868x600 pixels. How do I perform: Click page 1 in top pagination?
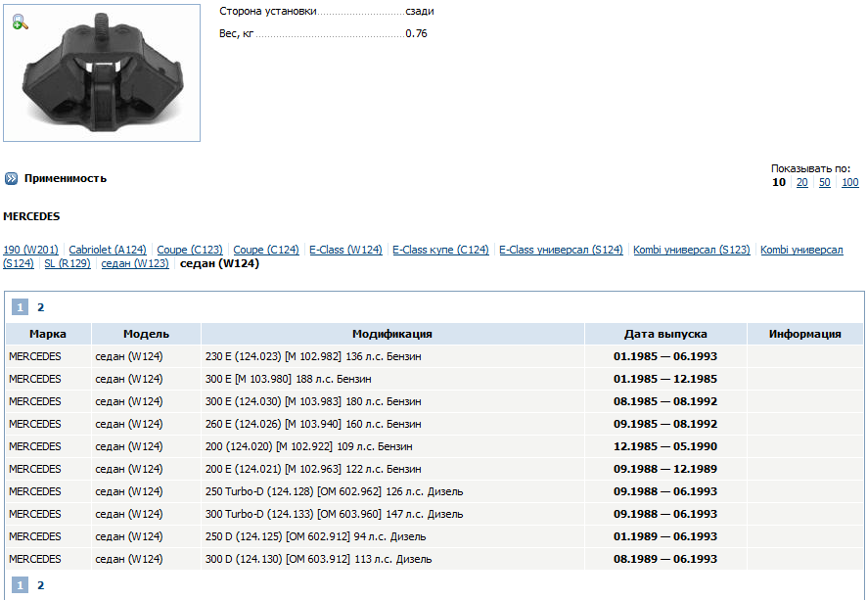click(x=20, y=307)
